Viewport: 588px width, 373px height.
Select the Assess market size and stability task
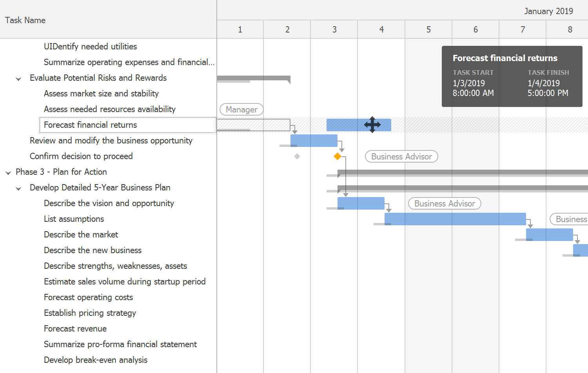click(x=101, y=94)
